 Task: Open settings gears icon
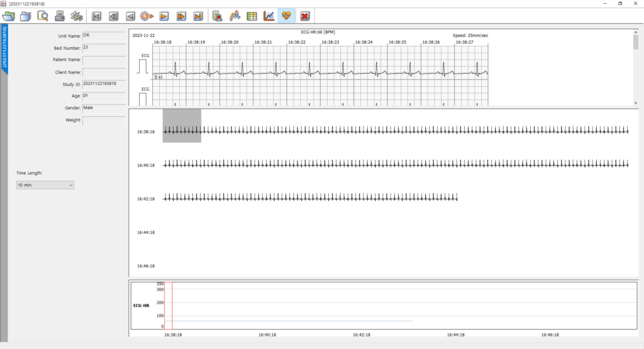coord(76,16)
